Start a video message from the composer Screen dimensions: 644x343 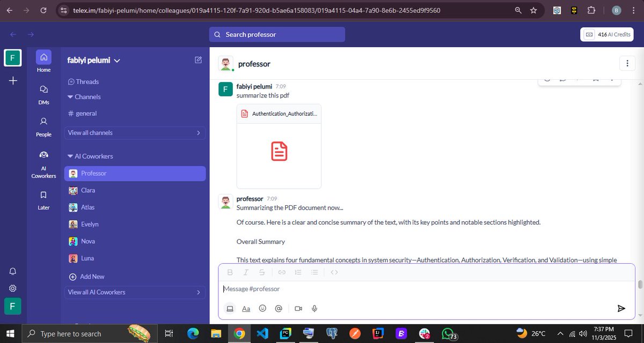pos(298,308)
